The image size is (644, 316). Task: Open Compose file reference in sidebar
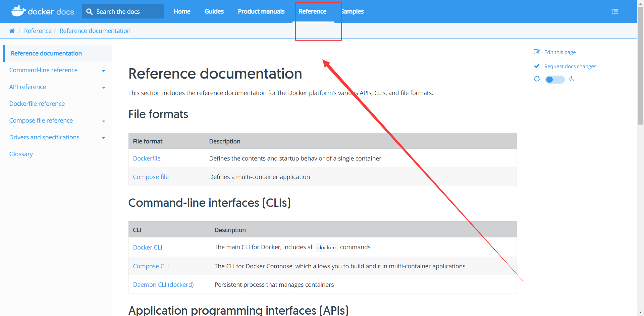(41, 121)
